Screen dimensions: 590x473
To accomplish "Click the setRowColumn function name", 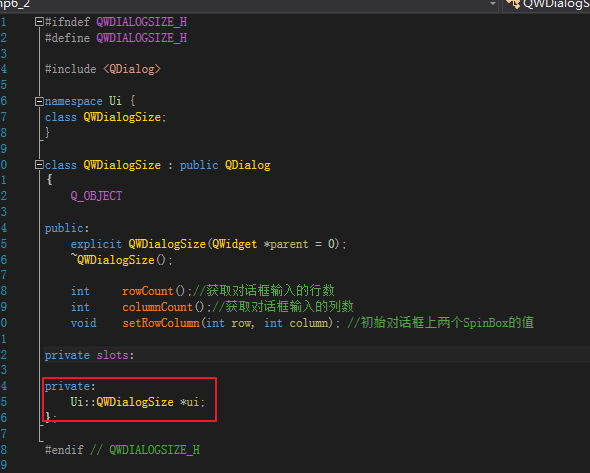I will coord(161,323).
